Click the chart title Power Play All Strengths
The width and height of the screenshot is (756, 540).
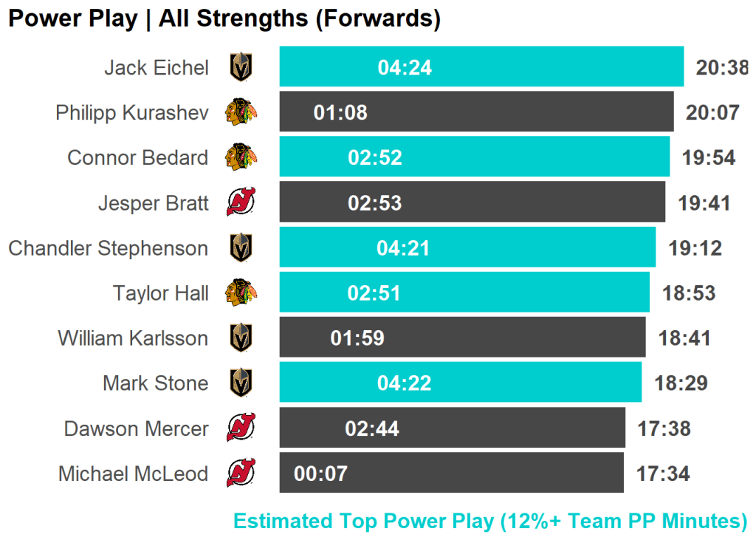tap(224, 19)
